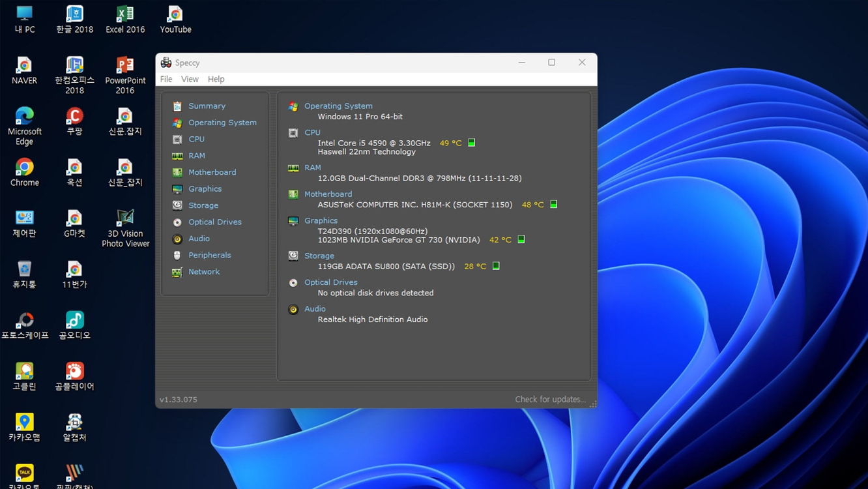The image size is (868, 489).
Task: Open the Graphics sidebar icon
Action: click(x=177, y=188)
